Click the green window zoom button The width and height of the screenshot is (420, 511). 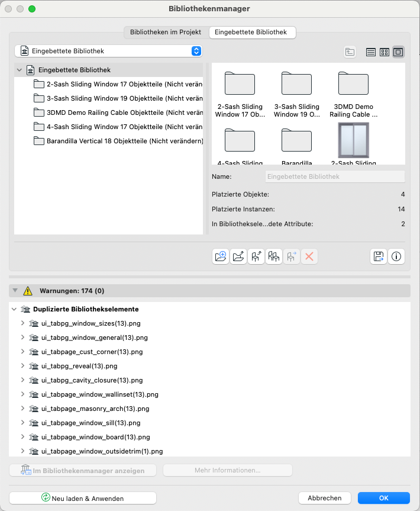(x=32, y=9)
